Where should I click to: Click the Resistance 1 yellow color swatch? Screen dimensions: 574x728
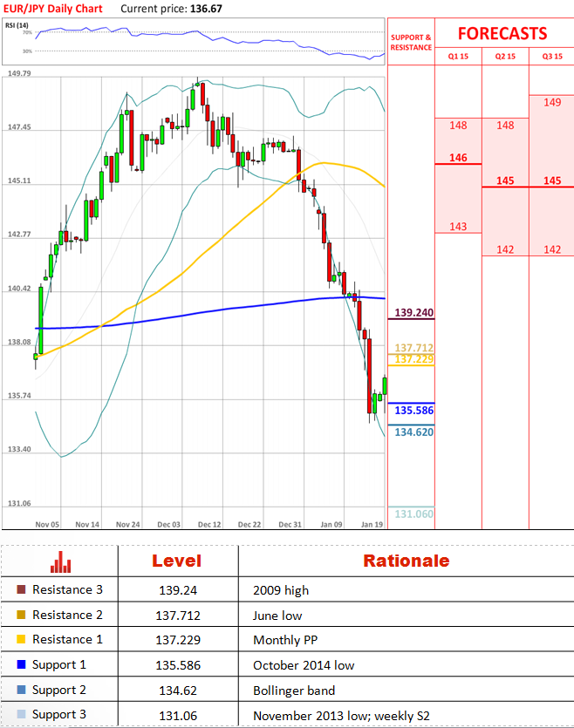[x=21, y=639]
